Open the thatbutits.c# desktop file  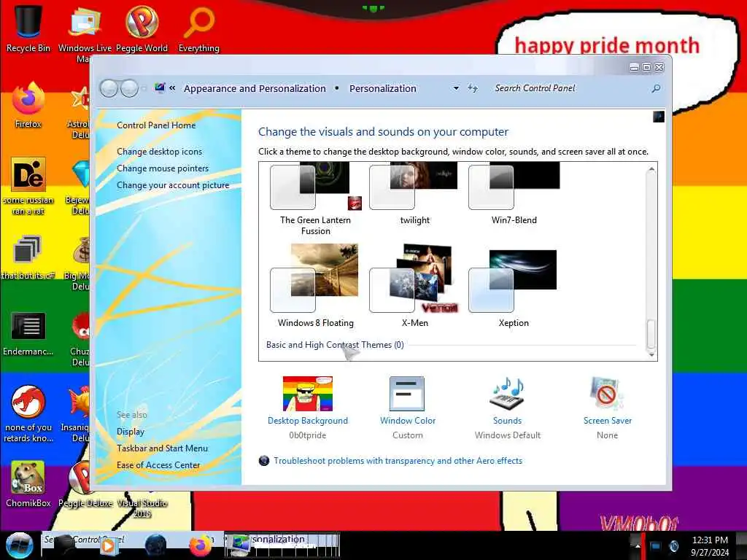click(28, 257)
